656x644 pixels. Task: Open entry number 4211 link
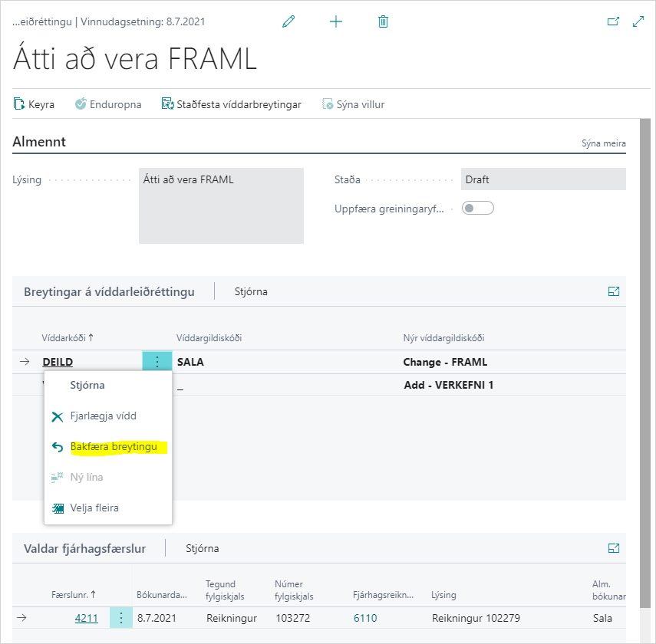pos(86,618)
